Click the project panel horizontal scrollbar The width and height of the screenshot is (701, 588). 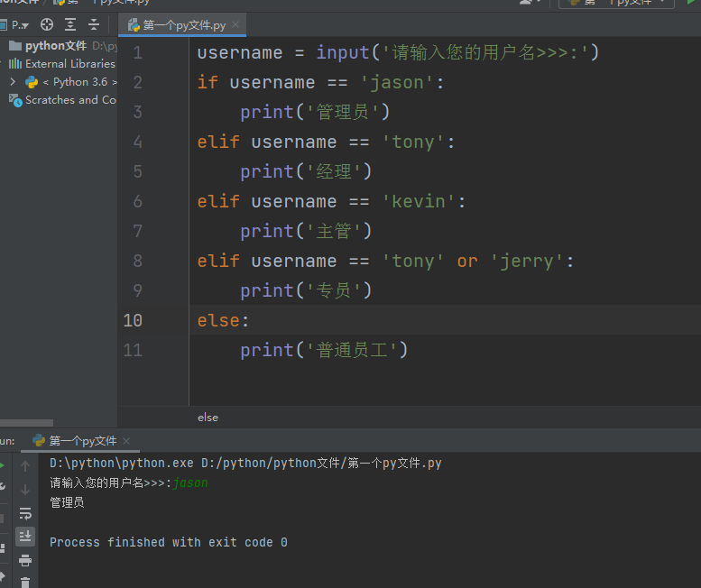[x=26, y=423]
